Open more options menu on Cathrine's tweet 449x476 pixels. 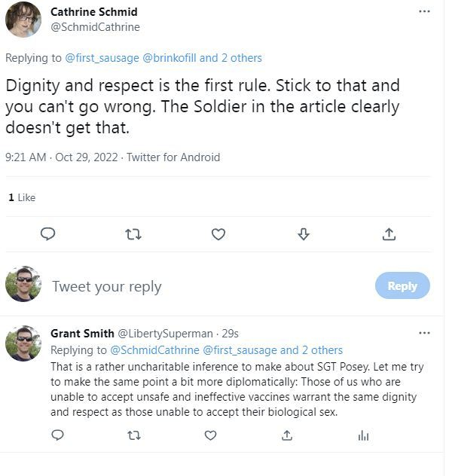click(424, 11)
